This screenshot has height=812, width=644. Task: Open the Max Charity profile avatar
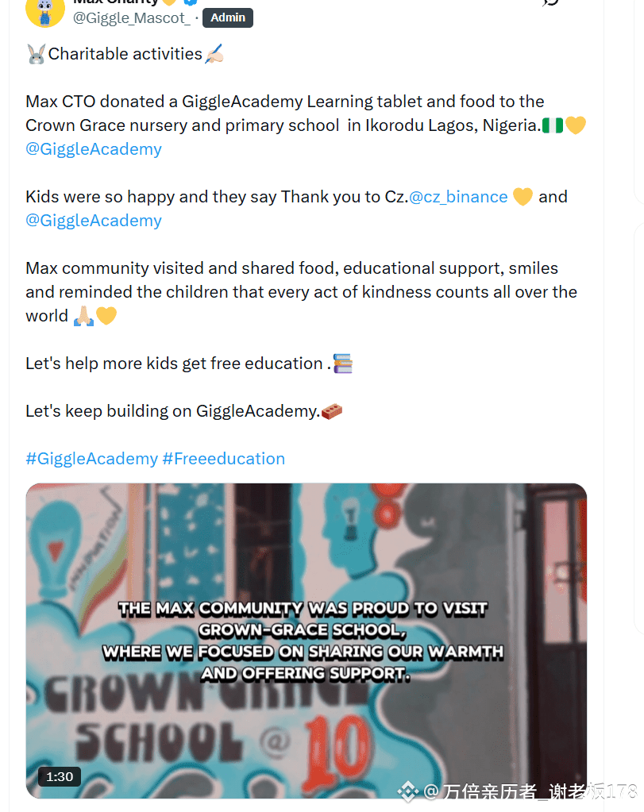(x=45, y=10)
